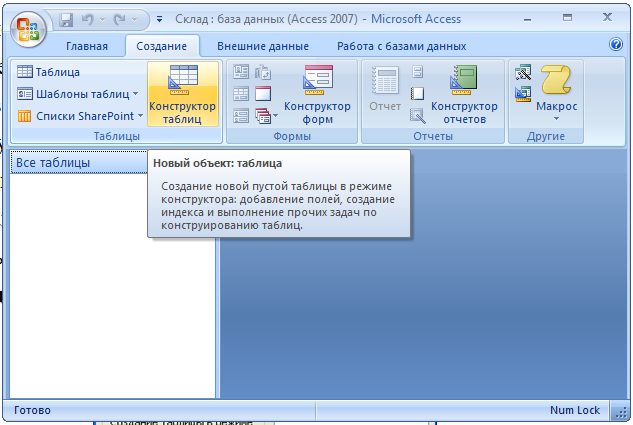This screenshot has height=425, width=633.
Task: Click Конструктор отчетов button
Action: coord(464,94)
